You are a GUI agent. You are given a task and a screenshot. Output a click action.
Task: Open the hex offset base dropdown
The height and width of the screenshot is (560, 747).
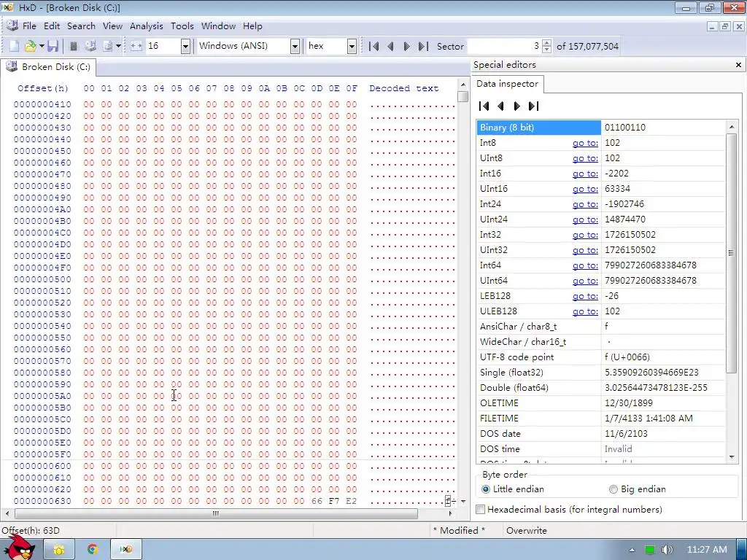point(352,46)
